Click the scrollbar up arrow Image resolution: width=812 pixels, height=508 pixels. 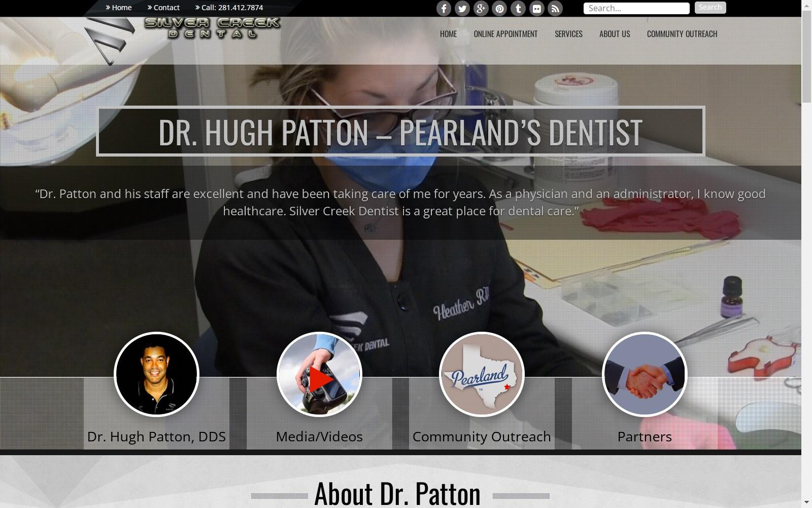coord(806,5)
